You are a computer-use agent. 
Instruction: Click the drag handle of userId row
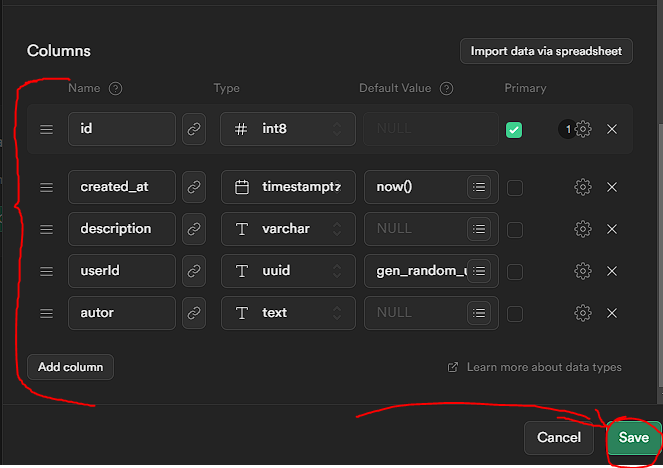click(x=47, y=271)
